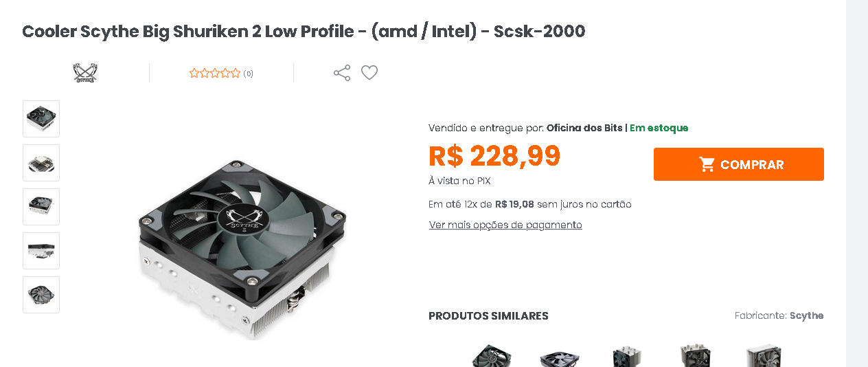The image size is (868, 367).
Task: Open first similar product under Produtos Similares
Action: [x=492, y=355]
